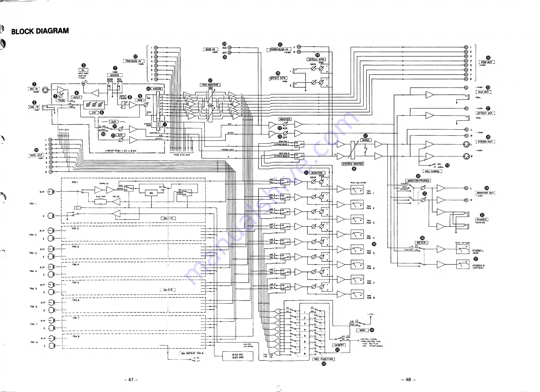Screen dimensions: 540x392
Task: Click the dbx 5-8 label
Action: 168,290
